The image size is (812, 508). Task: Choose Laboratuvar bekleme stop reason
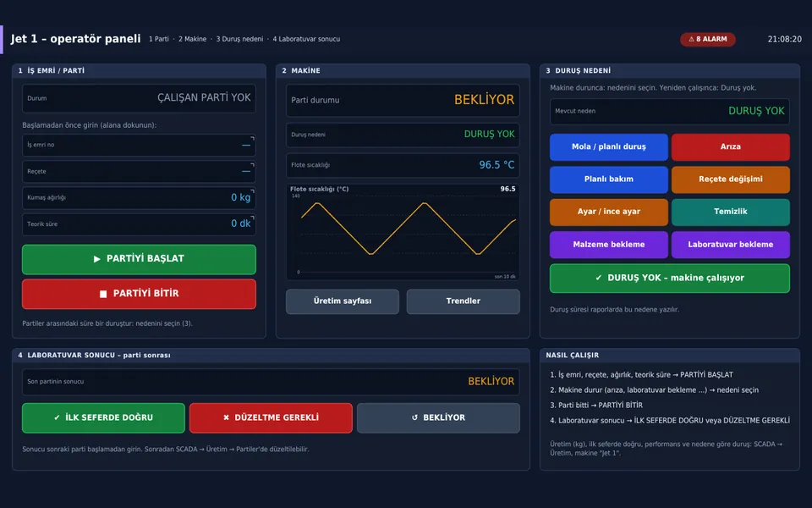click(731, 245)
